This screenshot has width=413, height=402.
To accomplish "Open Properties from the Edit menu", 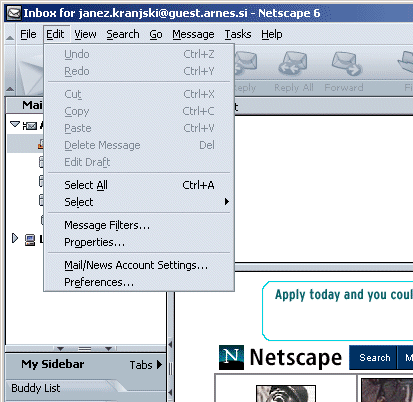I will coord(139,242).
